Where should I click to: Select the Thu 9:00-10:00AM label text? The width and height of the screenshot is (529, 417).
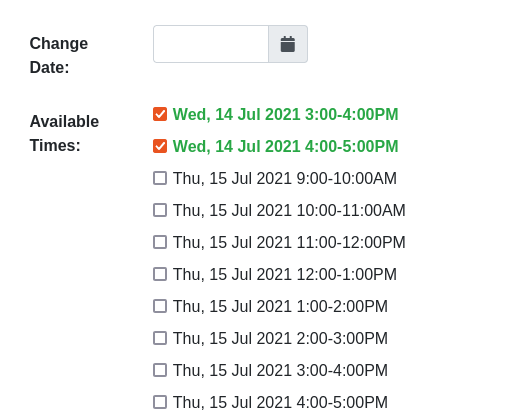tap(285, 178)
